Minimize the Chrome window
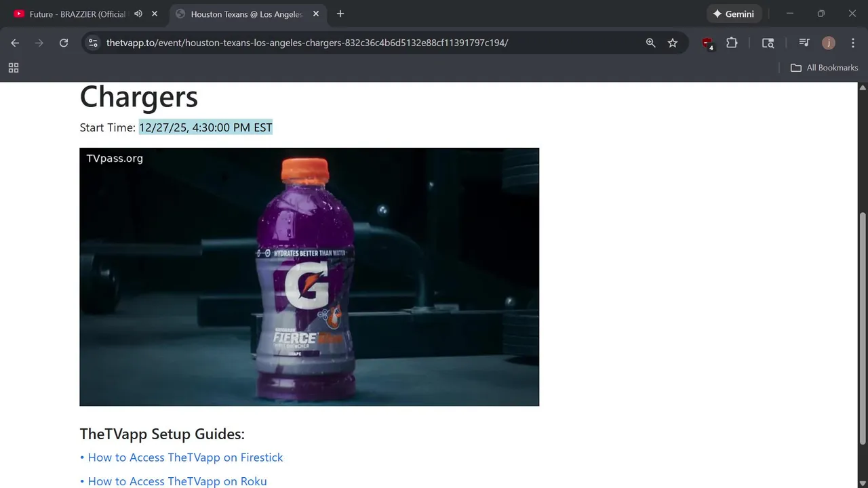Viewport: 868px width, 488px height. pyautogui.click(x=790, y=14)
